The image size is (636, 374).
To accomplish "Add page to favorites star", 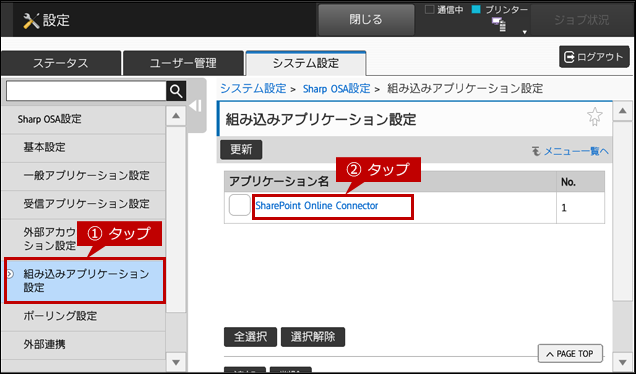I will click(x=595, y=116).
